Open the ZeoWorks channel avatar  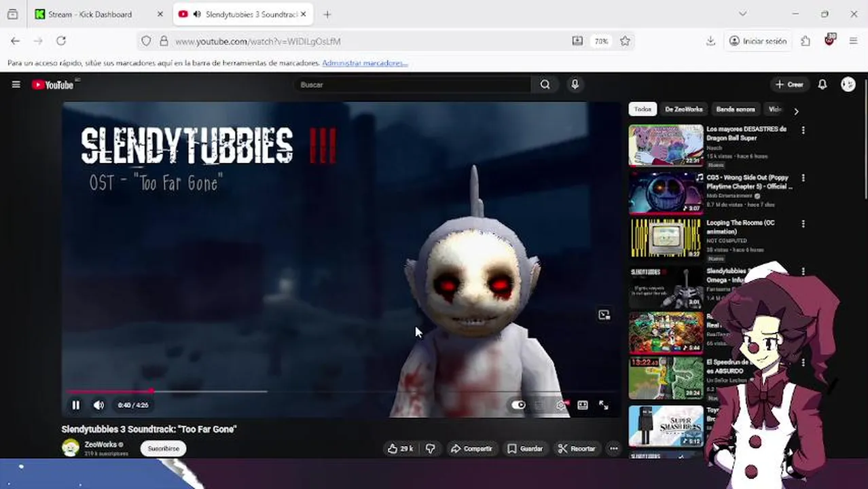coord(70,448)
